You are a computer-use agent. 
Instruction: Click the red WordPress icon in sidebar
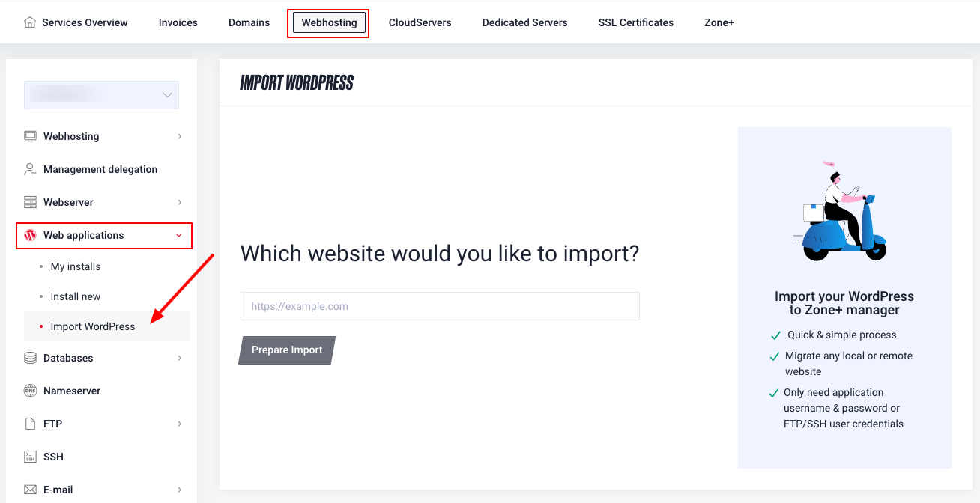click(x=30, y=235)
